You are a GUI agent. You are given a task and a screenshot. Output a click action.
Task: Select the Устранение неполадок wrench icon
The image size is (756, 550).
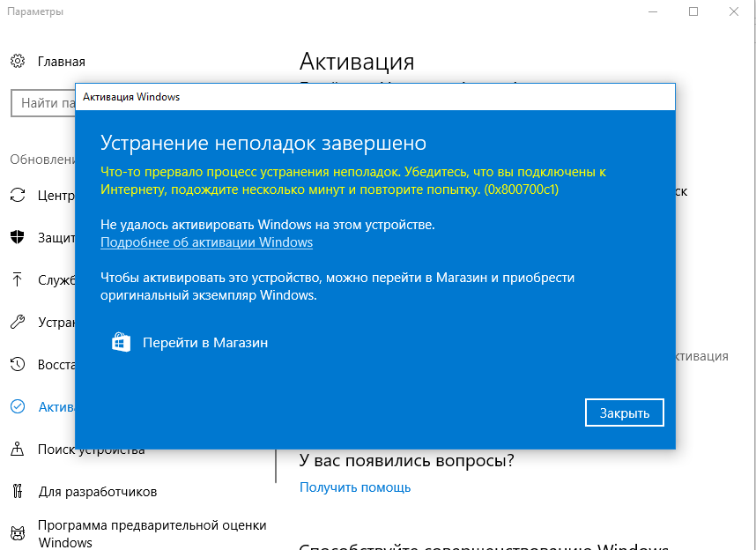coord(18,322)
